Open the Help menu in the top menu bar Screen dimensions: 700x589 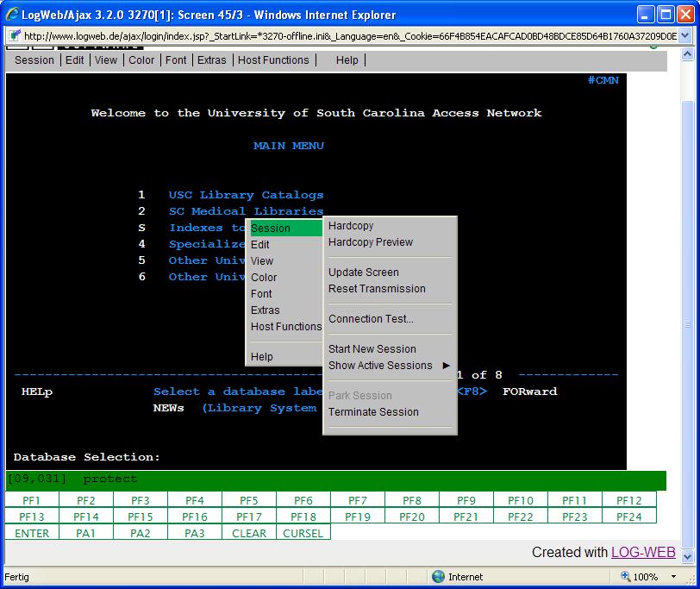(x=347, y=60)
